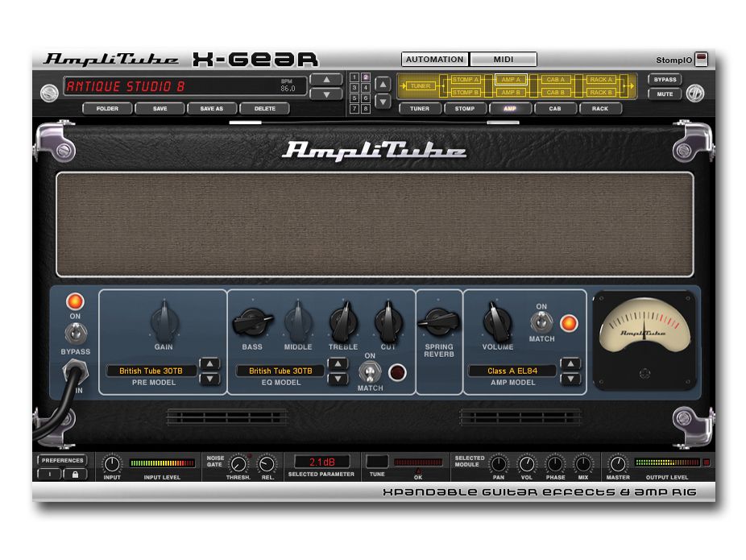The width and height of the screenshot is (746, 560).
Task: Select RACK B block in signal chain
Action: (601, 93)
